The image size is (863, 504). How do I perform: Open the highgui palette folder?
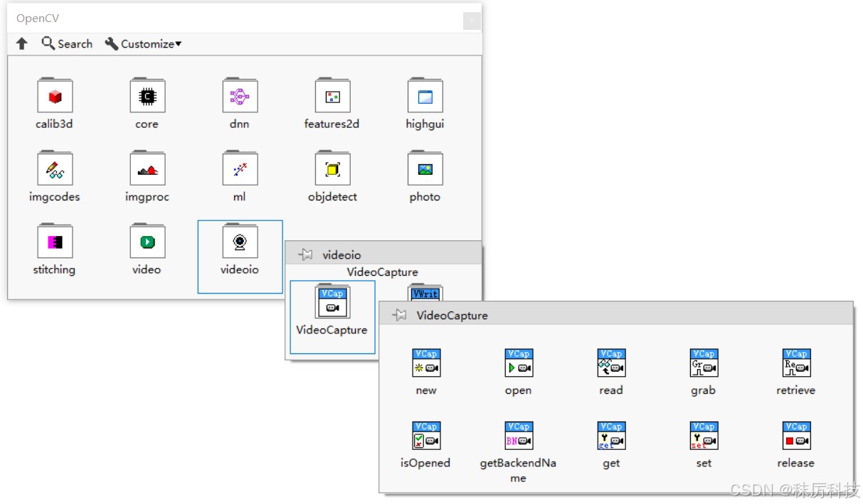pyautogui.click(x=425, y=96)
